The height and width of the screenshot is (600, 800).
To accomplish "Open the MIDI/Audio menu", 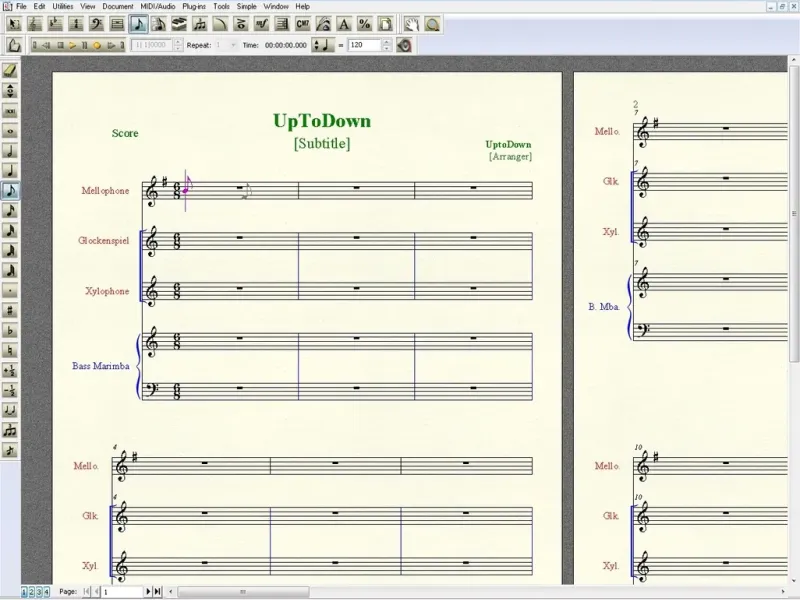I will 158,6.
